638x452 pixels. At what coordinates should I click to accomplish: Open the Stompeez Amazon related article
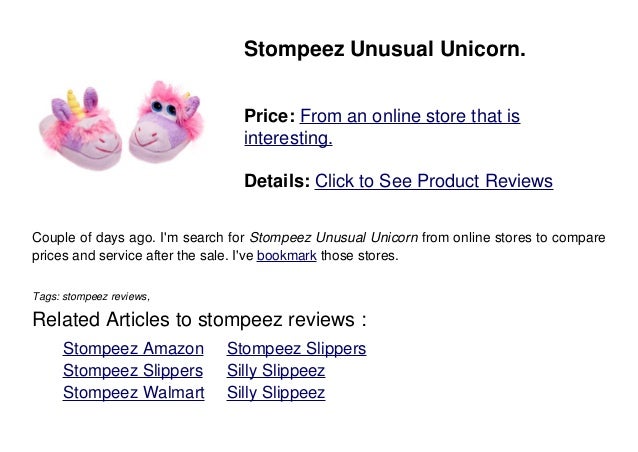tap(133, 348)
